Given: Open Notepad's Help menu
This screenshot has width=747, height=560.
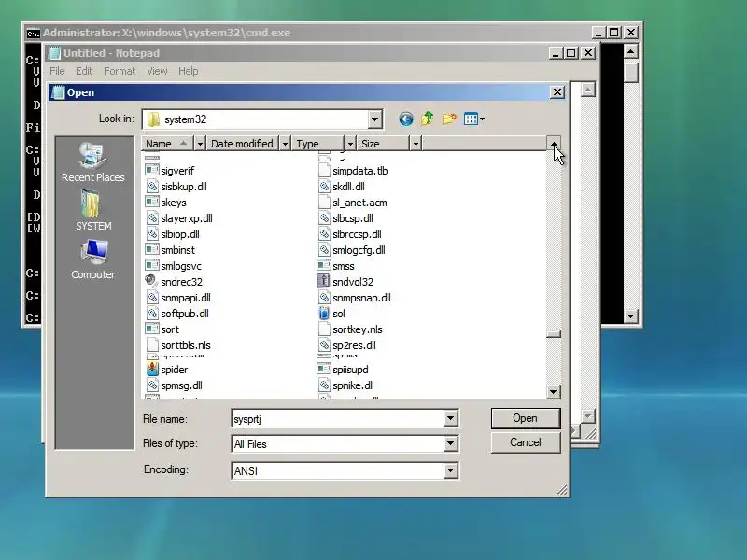Looking at the screenshot, I should 189,71.
